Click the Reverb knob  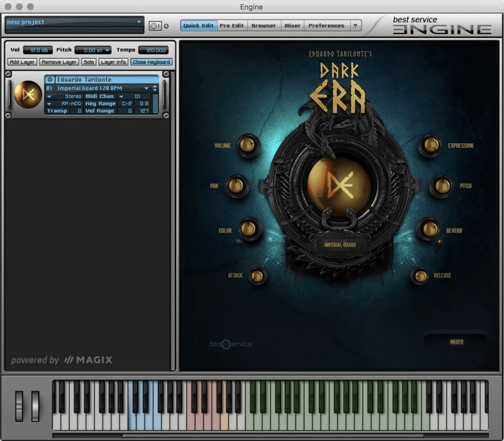[429, 229]
